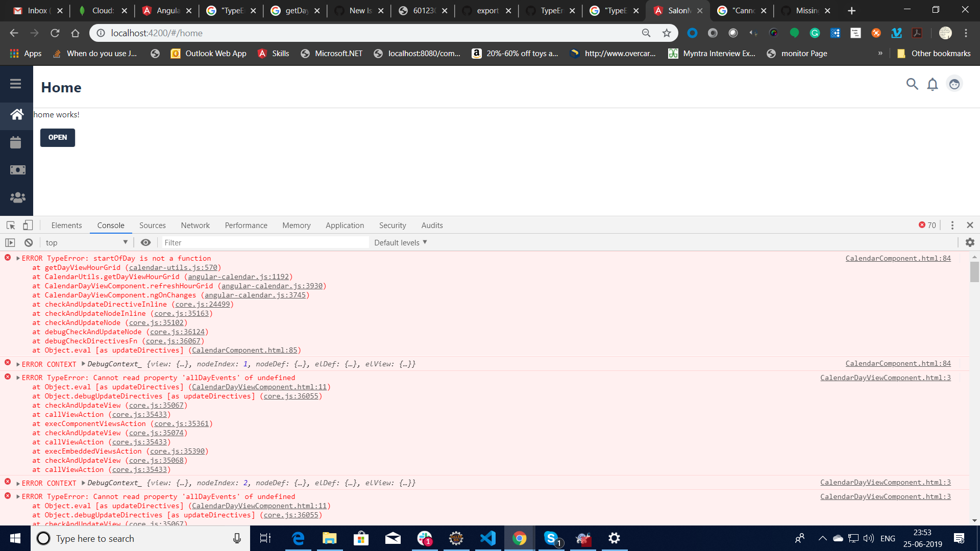
Task: Toggle the device toolbar in DevTools
Action: pyautogui.click(x=28, y=225)
